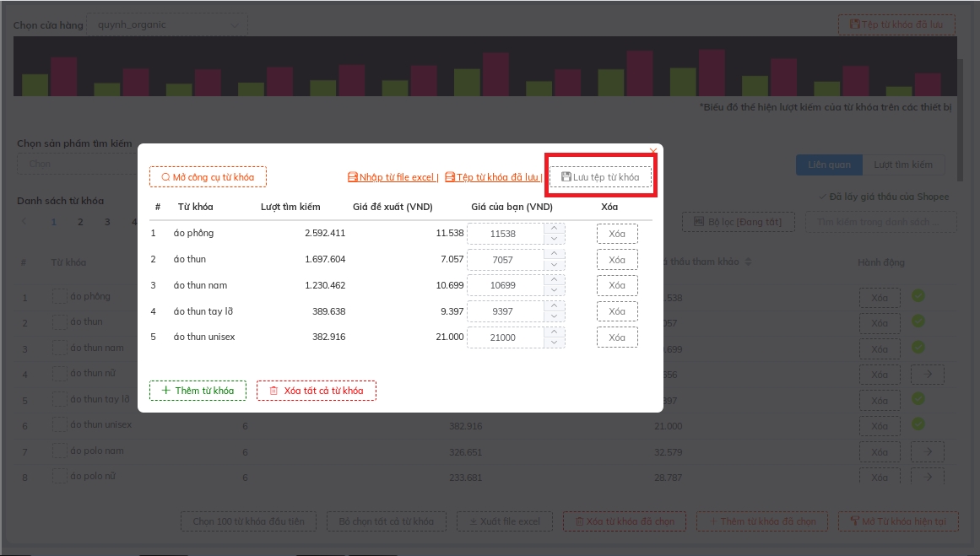Check the box beside áo thun unisex in the background list
The image size is (980, 556).
pos(59,425)
